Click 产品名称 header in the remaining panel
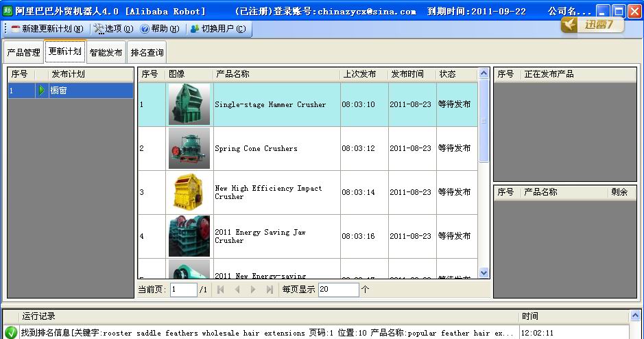 click(x=564, y=192)
